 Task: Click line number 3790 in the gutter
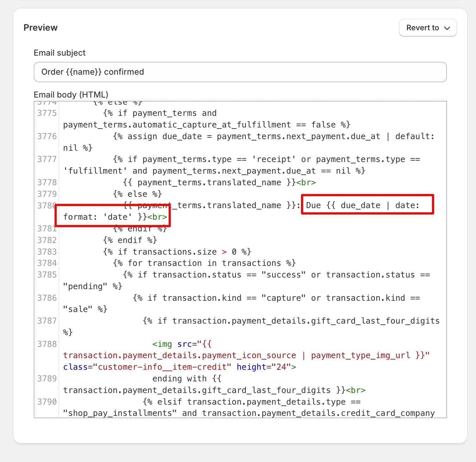click(47, 402)
